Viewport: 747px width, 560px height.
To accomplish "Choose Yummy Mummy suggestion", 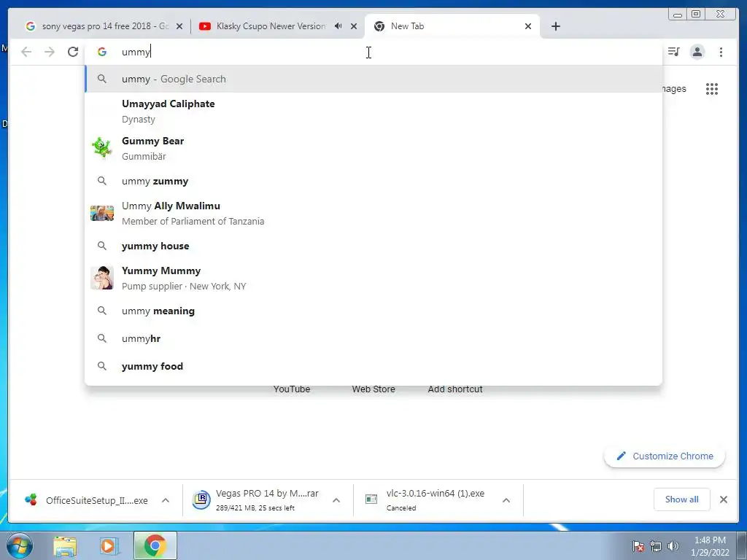I will (373, 278).
